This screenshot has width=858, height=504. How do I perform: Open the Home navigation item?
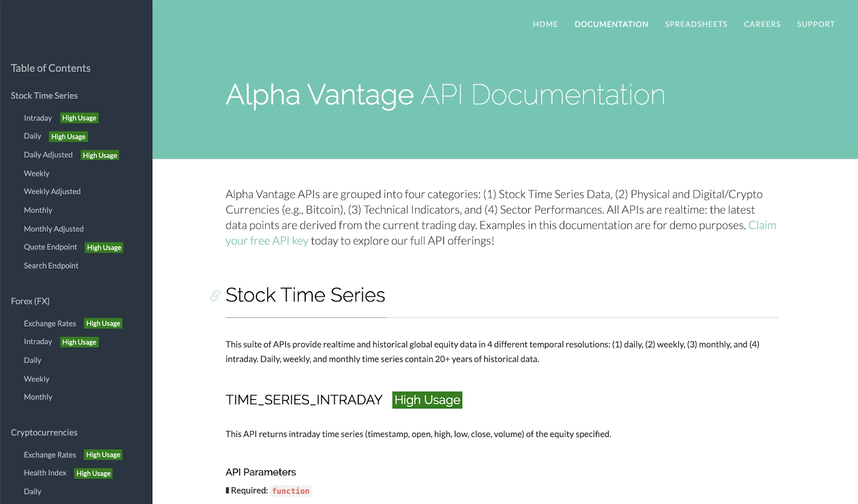pos(545,24)
